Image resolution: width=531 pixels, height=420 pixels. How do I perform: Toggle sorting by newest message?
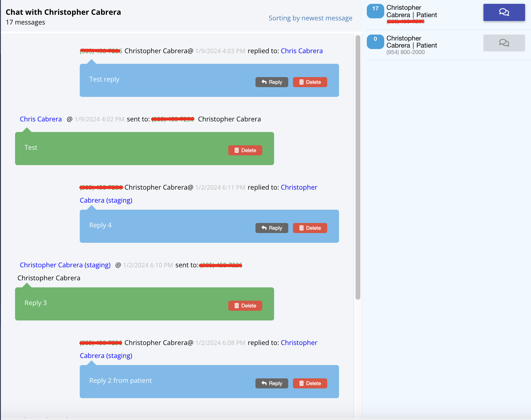pos(310,18)
